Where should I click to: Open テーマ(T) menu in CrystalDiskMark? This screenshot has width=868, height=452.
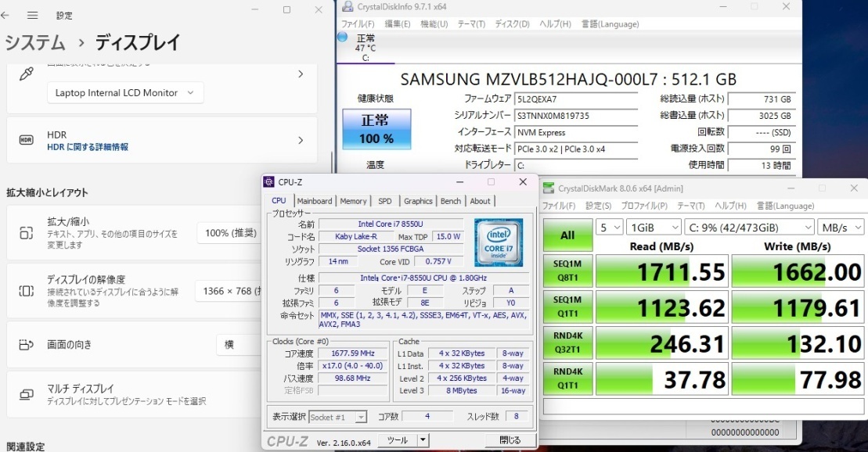(x=690, y=206)
